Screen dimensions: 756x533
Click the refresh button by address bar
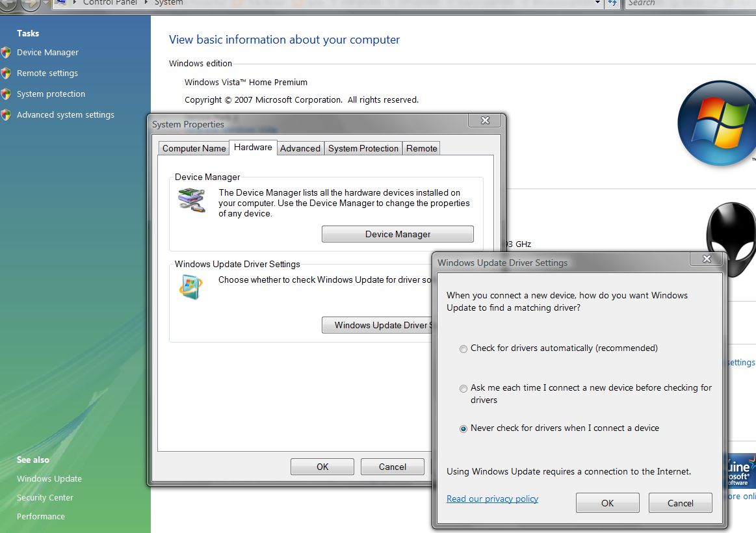(612, 3)
